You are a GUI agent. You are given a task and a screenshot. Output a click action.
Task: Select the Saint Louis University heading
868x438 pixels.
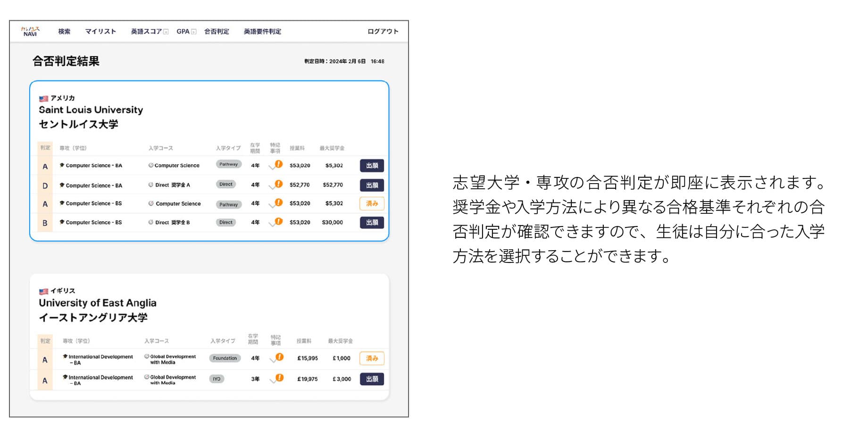click(x=91, y=110)
